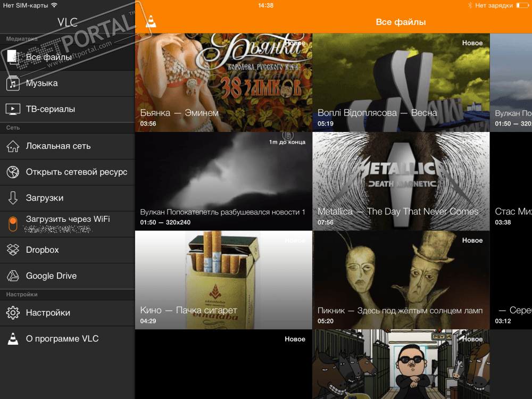Play Кино — Пачка сигарет video

tap(223, 280)
